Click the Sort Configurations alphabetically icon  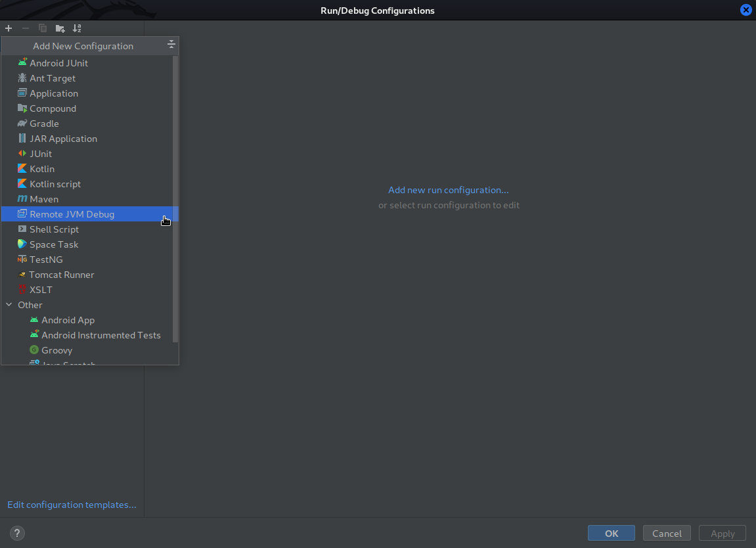tap(77, 28)
